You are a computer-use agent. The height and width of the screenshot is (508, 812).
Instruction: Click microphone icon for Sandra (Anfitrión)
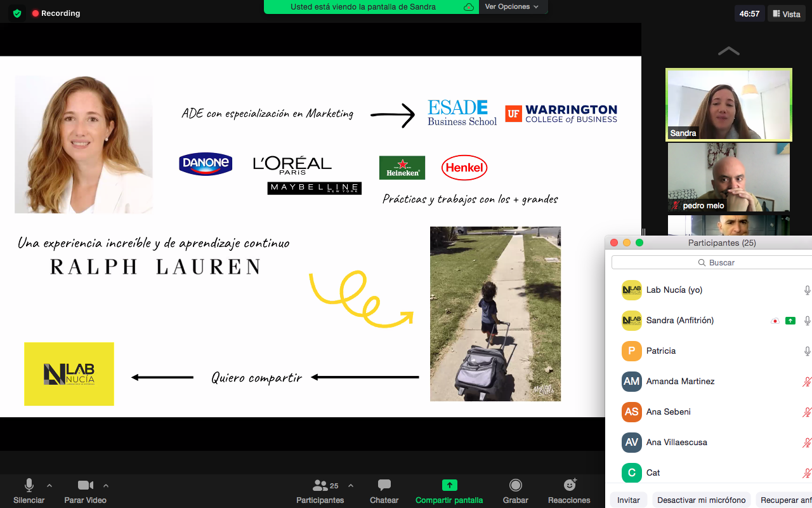[807, 321]
